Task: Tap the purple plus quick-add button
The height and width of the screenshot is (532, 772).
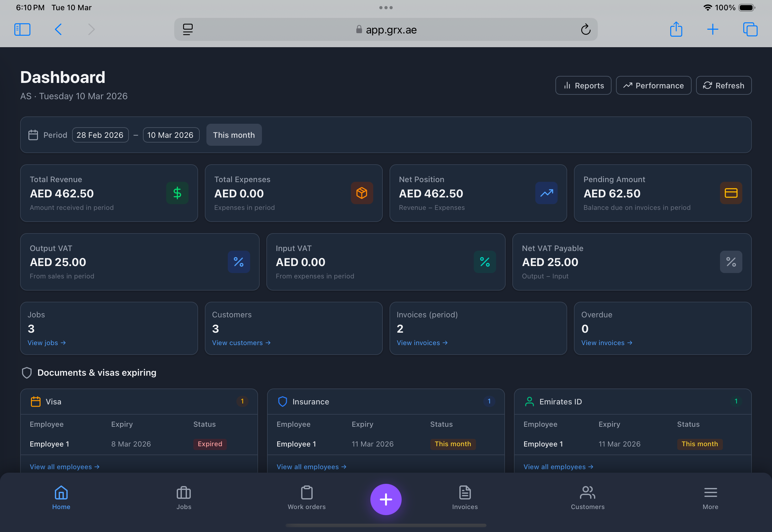Action: (386, 499)
